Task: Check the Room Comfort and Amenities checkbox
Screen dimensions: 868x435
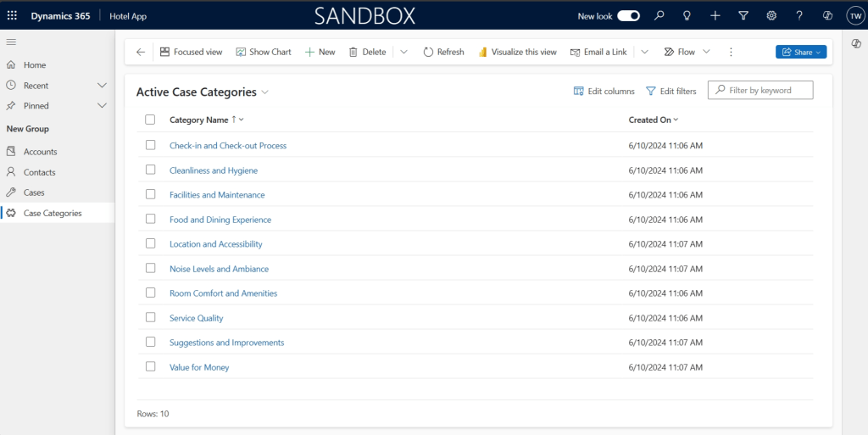Action: [x=151, y=293]
